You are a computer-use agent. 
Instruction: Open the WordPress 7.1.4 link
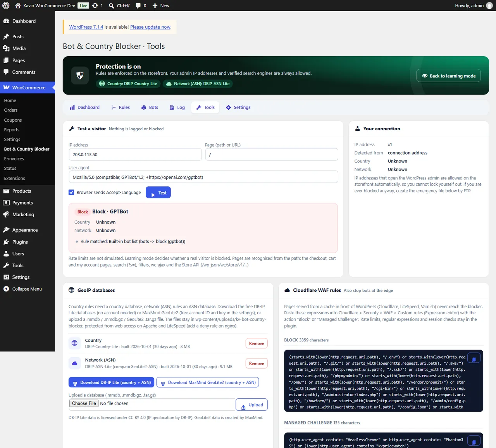click(86, 27)
